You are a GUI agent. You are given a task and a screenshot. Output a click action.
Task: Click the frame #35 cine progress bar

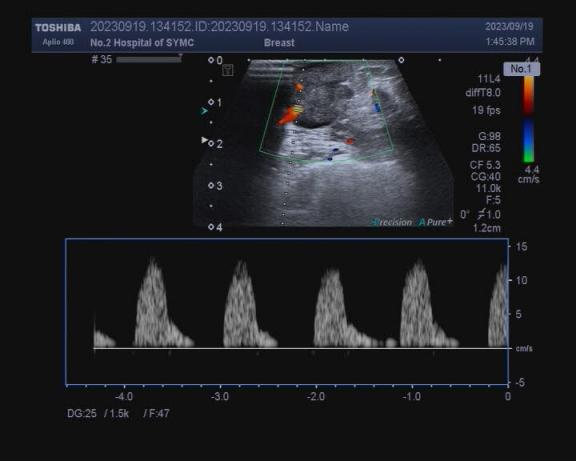coord(149,60)
